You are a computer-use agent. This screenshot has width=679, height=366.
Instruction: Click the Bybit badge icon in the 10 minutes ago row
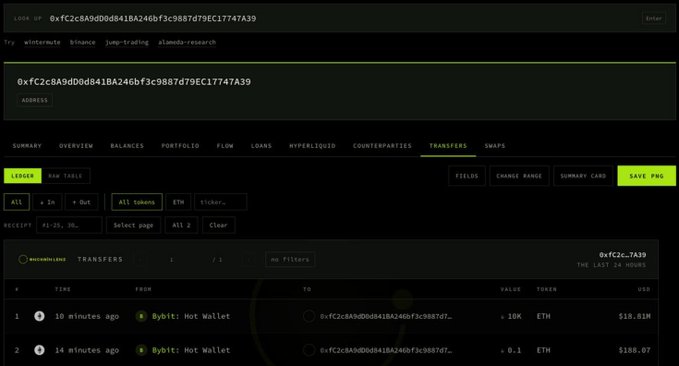[x=141, y=316]
